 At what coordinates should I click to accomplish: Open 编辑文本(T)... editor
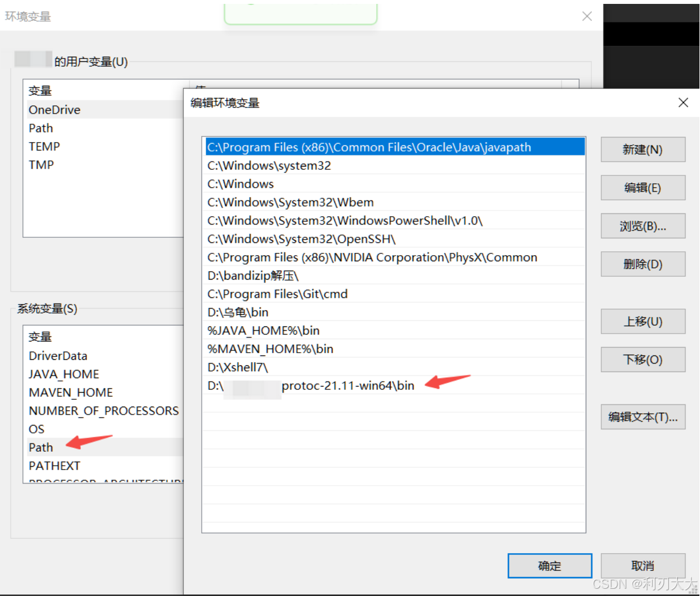pos(643,417)
